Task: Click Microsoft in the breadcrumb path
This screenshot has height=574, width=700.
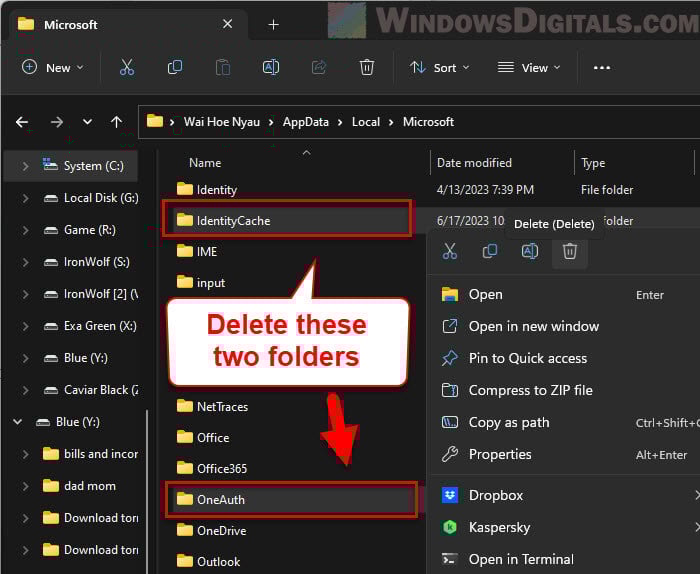Action: 429,122
